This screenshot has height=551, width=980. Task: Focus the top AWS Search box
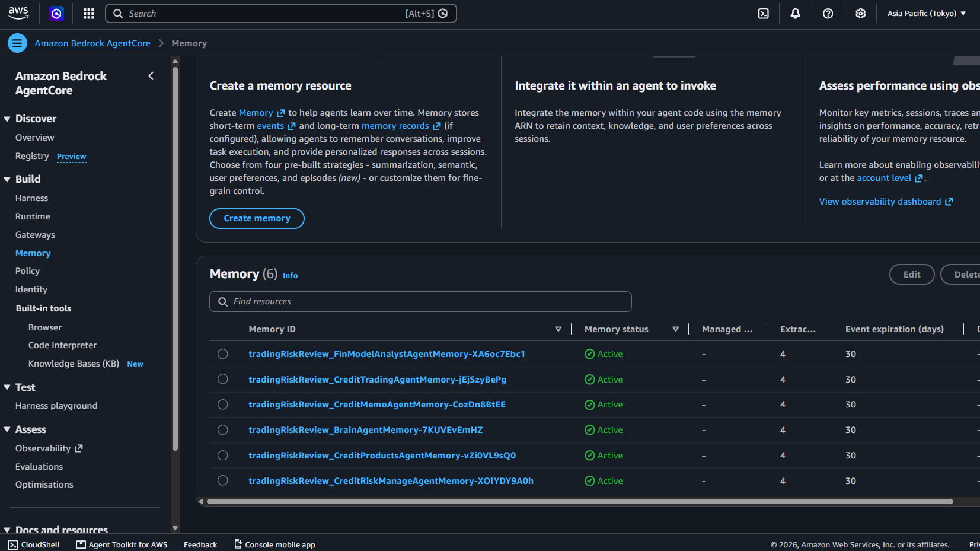pos(280,14)
